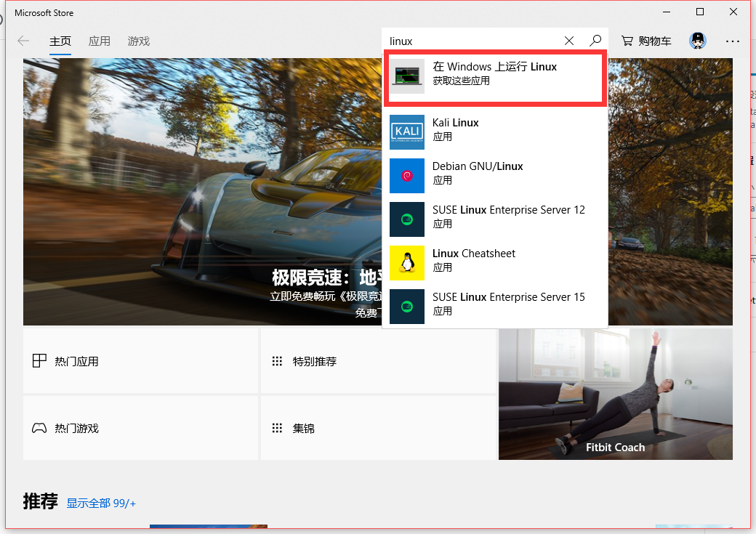The height and width of the screenshot is (534, 756).
Task: Click the back arrow navigation icon
Action: 23,41
